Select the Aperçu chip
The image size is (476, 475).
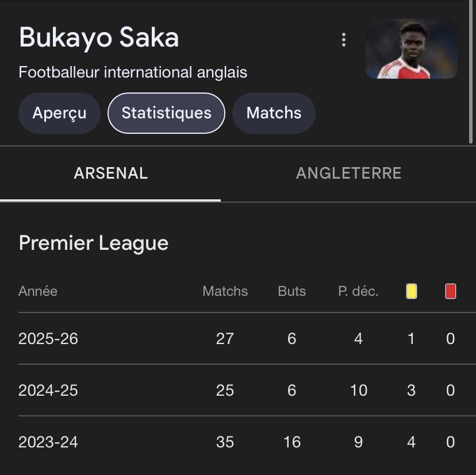[60, 113]
